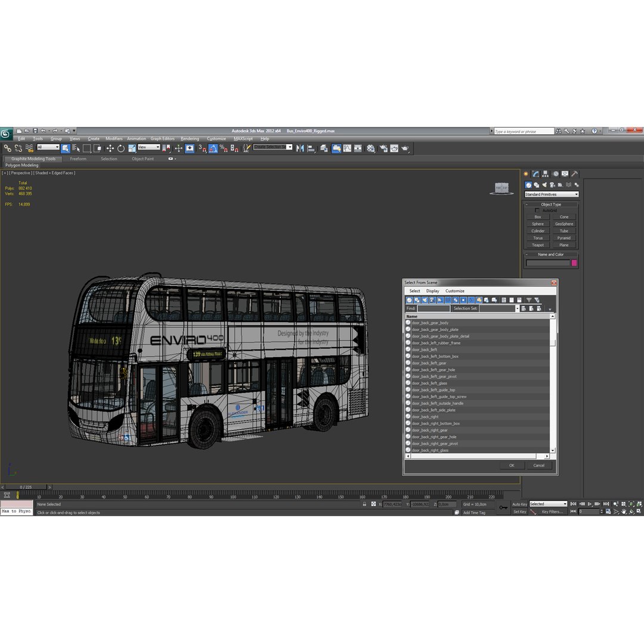Open Render Setup dialog icon
Screen dimensions: 644x644
coord(383,148)
